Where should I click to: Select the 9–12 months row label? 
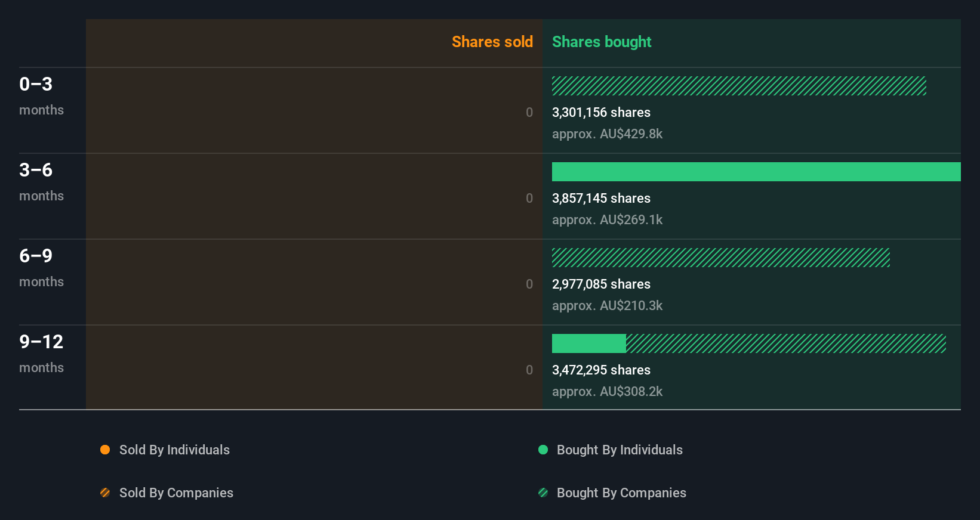tap(41, 353)
